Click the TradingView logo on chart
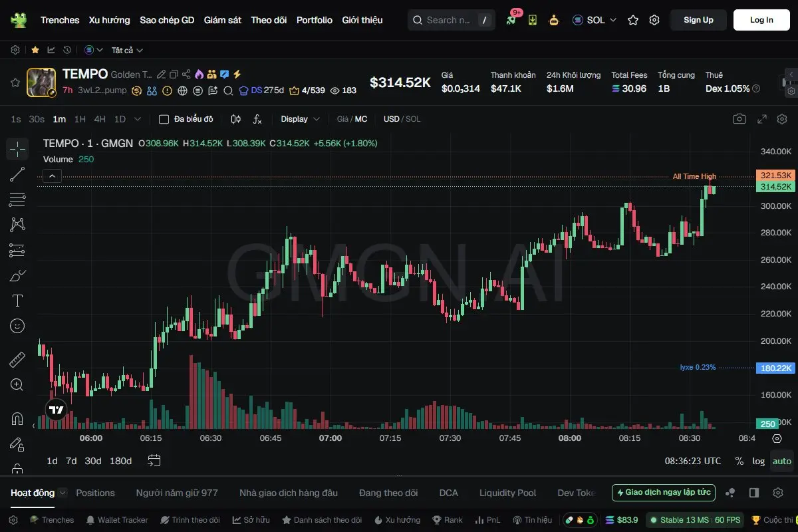 click(x=57, y=410)
